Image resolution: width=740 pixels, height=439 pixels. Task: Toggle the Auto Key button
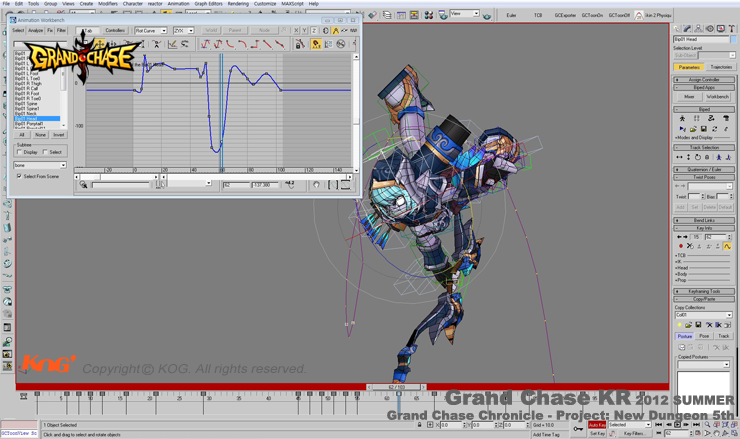click(597, 425)
